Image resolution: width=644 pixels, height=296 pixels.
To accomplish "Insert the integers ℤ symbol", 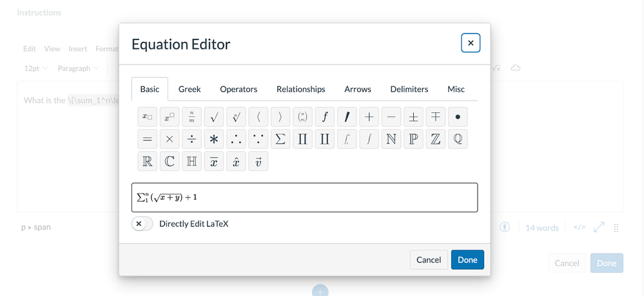I will [435, 139].
